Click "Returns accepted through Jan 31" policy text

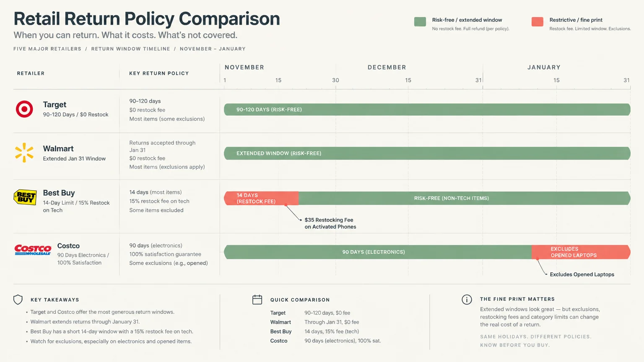click(x=162, y=146)
